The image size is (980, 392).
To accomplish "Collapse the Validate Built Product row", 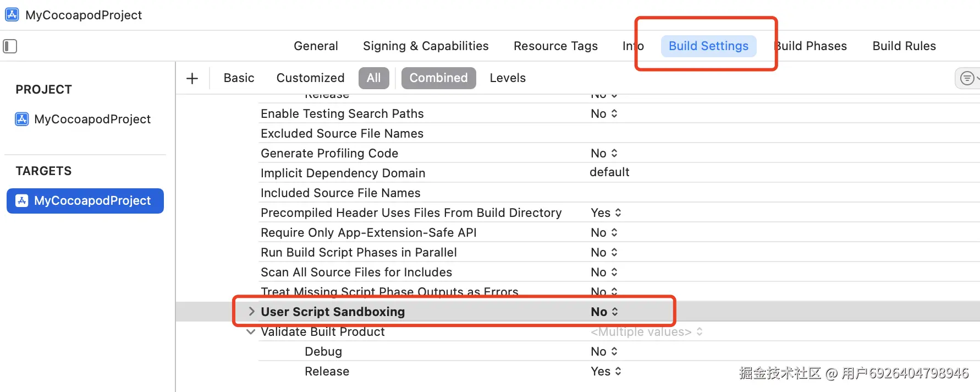I will pos(251,331).
